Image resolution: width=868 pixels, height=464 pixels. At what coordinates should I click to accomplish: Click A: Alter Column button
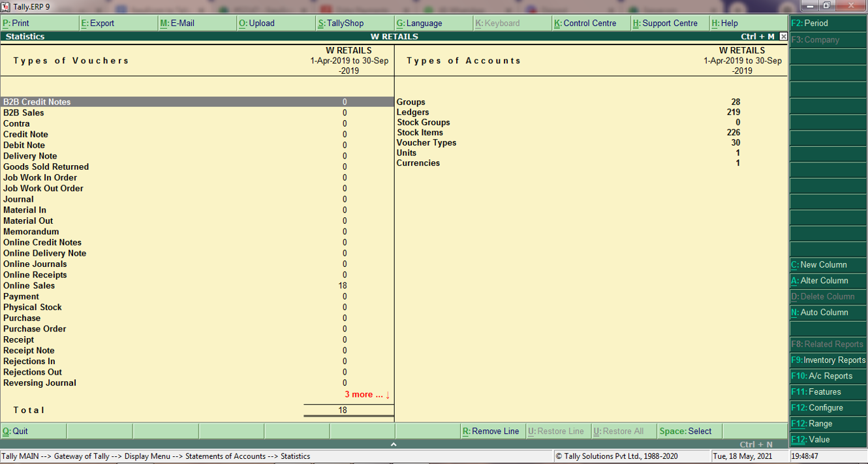point(828,281)
